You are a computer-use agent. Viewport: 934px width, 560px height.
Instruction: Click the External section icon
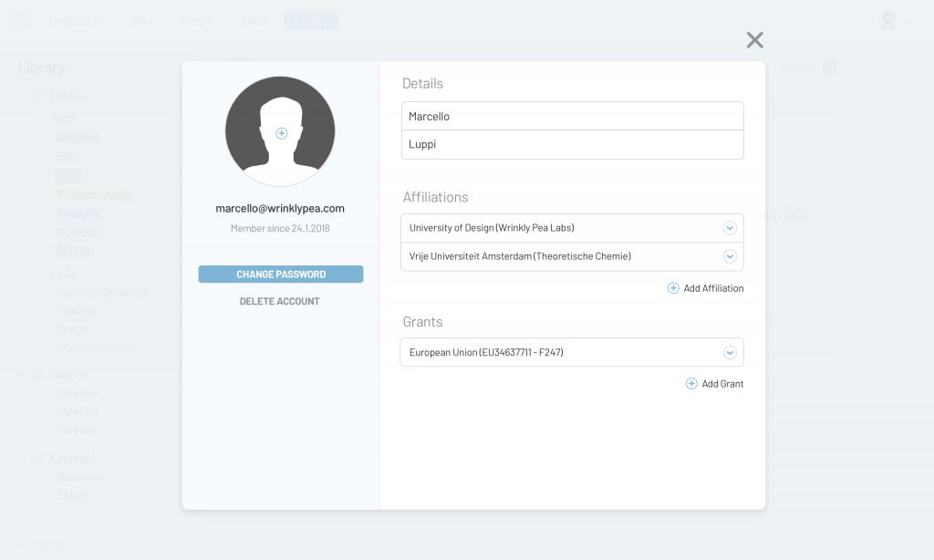[38, 458]
